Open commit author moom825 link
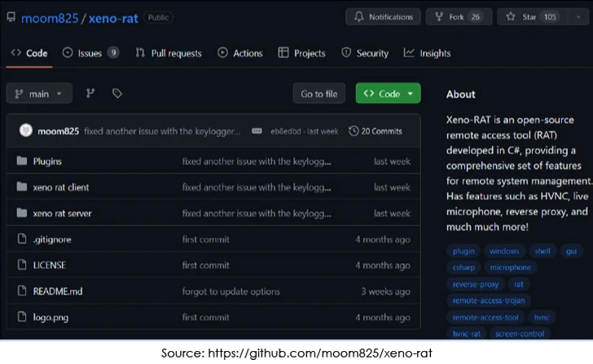Viewport: 593px width, 364px height. 59,131
